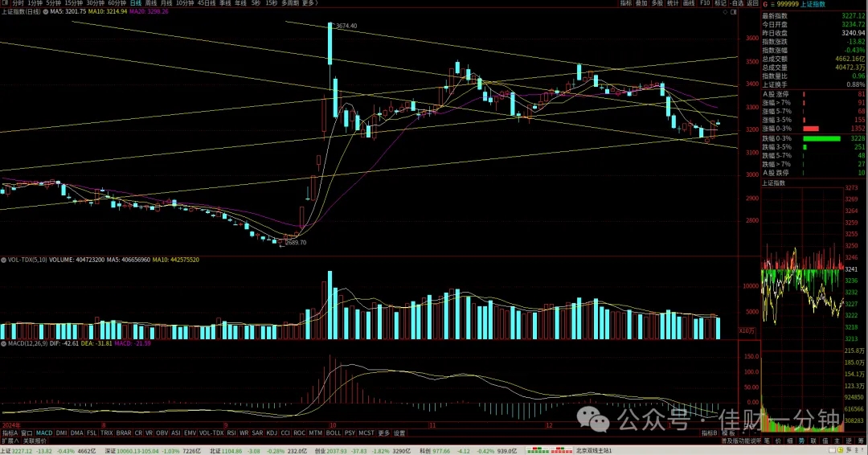
Task: Expand the 指标A indicator group
Action: click(x=10, y=432)
